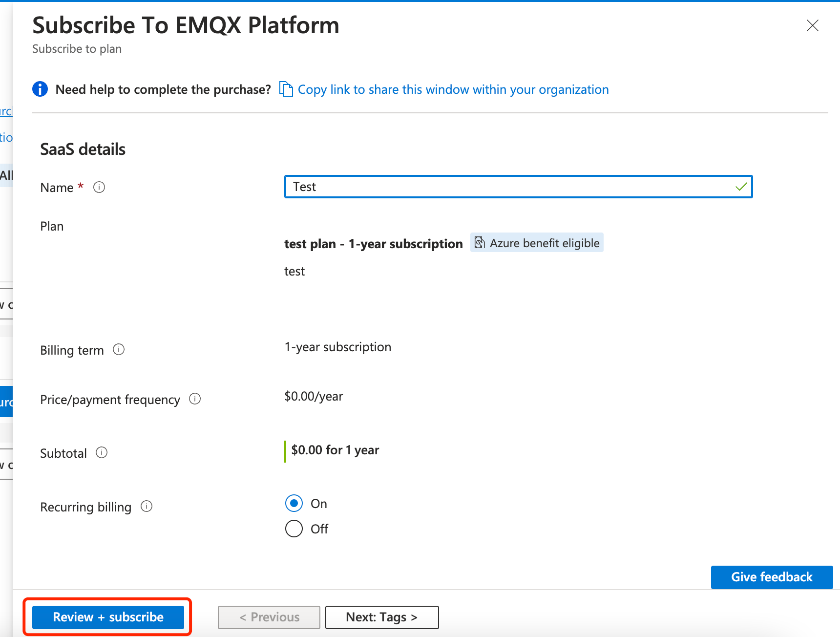Click the copy-document icon before the share link
Image resolution: width=840 pixels, height=637 pixels.
[286, 89]
